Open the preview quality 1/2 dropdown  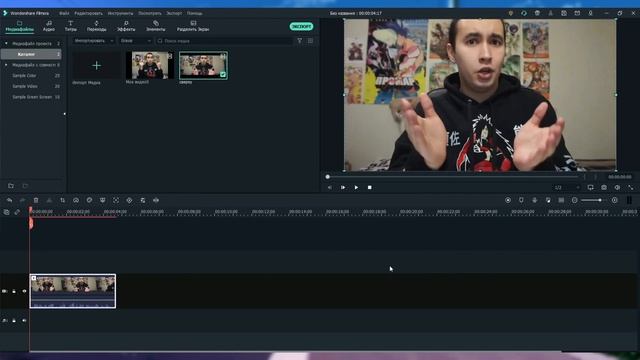point(567,188)
